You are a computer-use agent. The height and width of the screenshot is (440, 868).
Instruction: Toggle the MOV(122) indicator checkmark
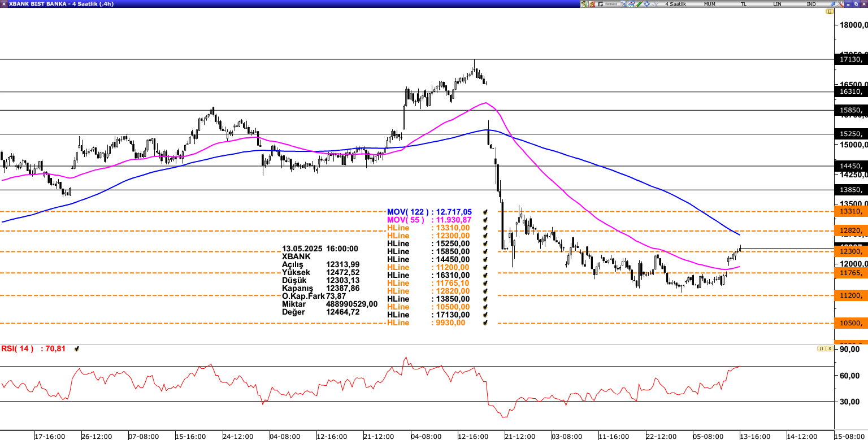pos(485,212)
